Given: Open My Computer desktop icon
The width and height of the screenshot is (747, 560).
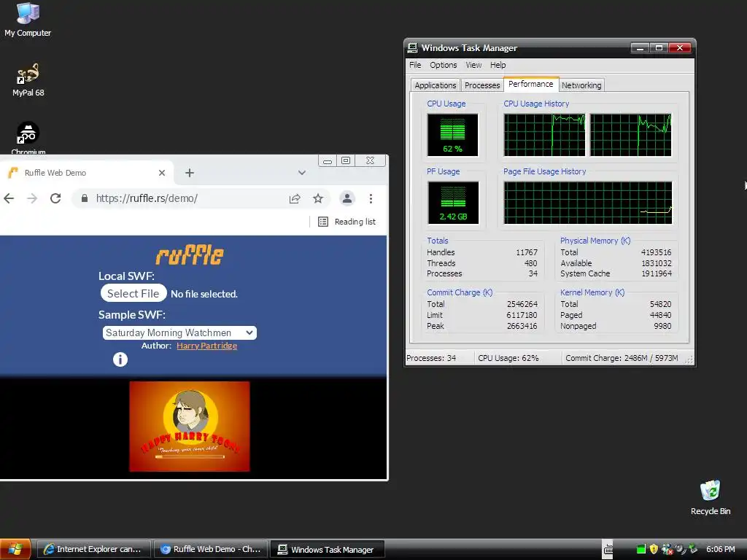Looking at the screenshot, I should 28,20.
